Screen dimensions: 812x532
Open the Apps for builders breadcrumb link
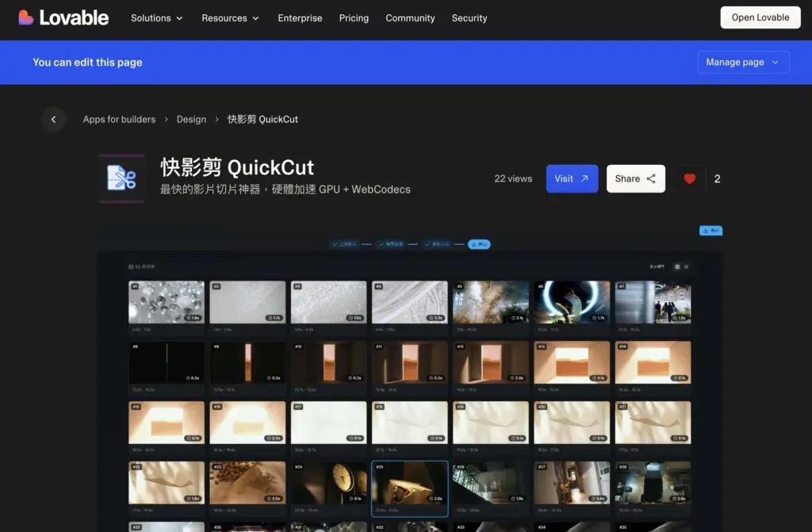119,119
